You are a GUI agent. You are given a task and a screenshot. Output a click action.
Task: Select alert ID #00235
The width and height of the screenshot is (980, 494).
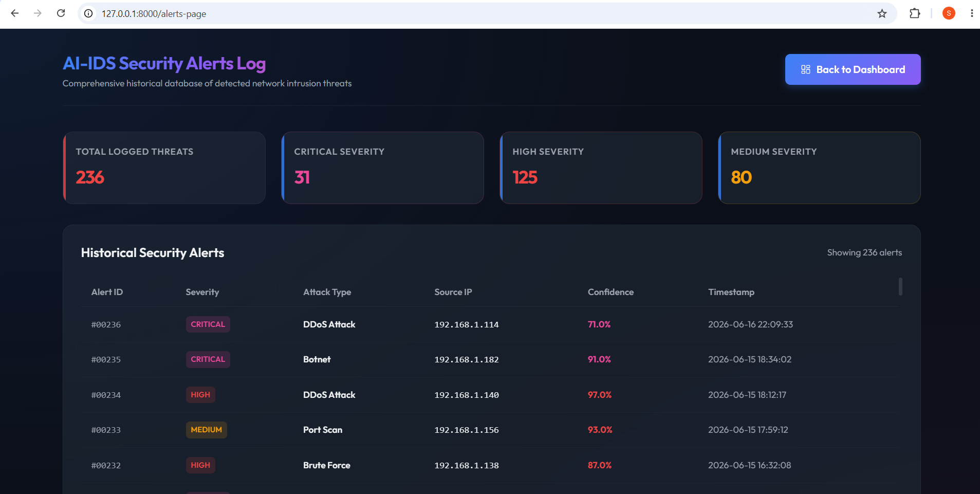(x=106, y=360)
